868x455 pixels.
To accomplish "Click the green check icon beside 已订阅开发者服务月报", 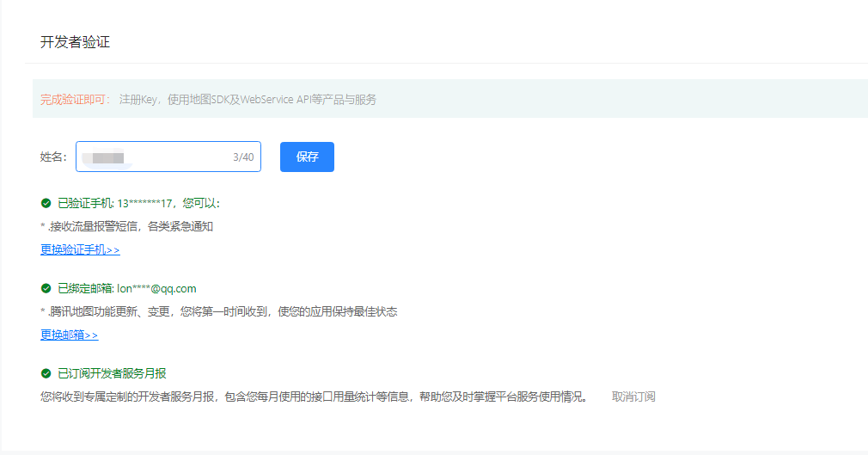I will [x=46, y=373].
